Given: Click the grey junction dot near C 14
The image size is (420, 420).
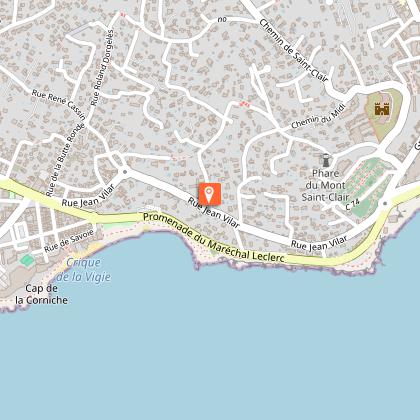Looking at the screenshot, I should pyautogui.click(x=385, y=203).
